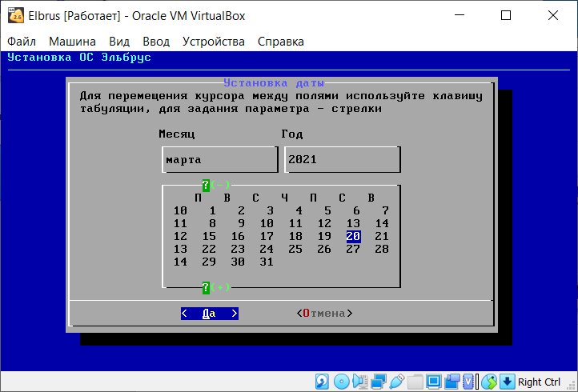
Task: Confirm the date with the Да button
Action: pyautogui.click(x=210, y=314)
